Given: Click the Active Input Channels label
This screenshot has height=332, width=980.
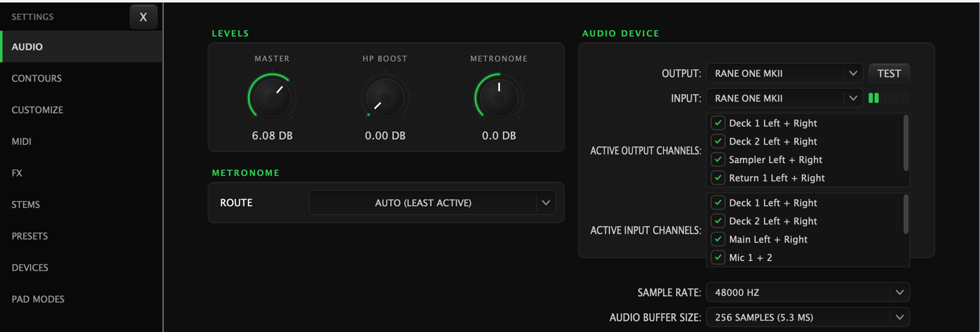Looking at the screenshot, I should (646, 230).
